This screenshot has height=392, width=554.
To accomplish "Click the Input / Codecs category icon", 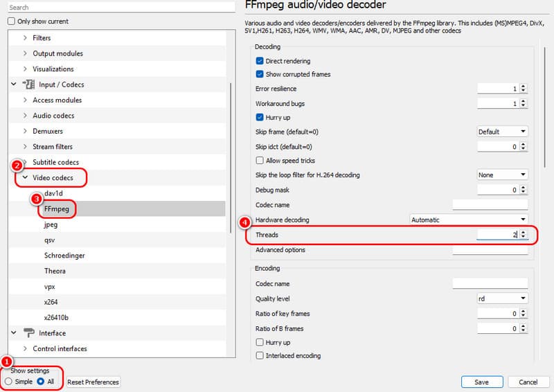I will pos(28,84).
